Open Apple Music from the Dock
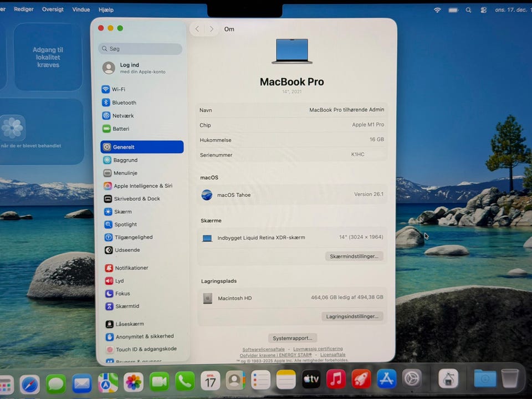532x399 pixels. click(x=336, y=379)
